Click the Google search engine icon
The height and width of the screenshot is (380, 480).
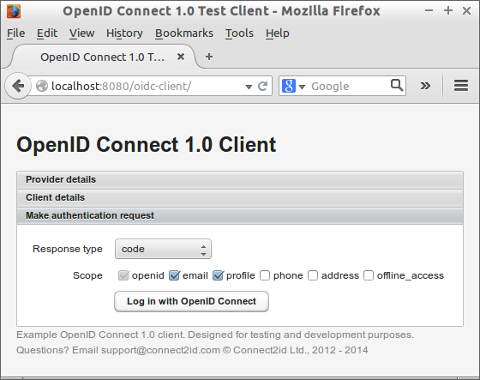[x=289, y=86]
